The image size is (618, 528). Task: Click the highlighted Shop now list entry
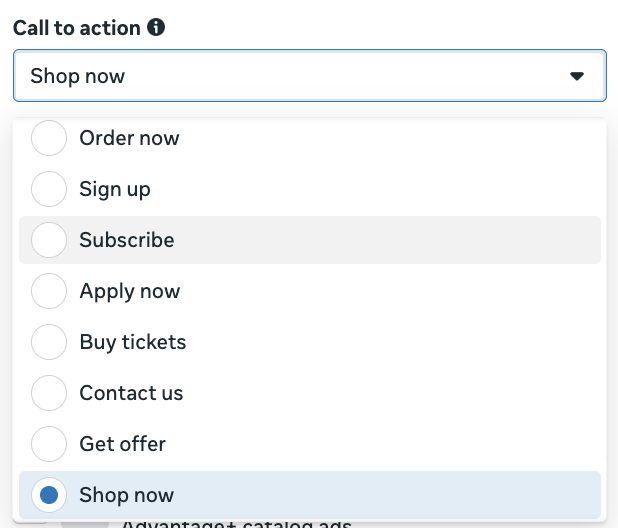coord(310,495)
